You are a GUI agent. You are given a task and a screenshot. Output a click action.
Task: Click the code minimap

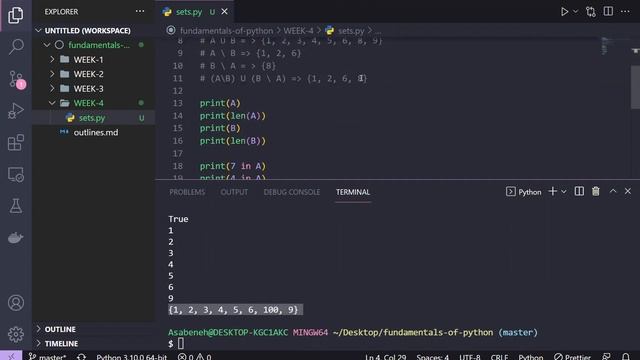(x=605, y=46)
